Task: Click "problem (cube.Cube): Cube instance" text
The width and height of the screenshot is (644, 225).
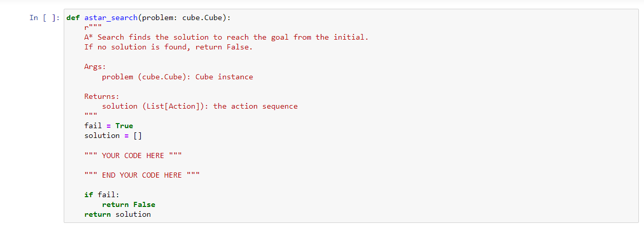Action: pos(177,77)
